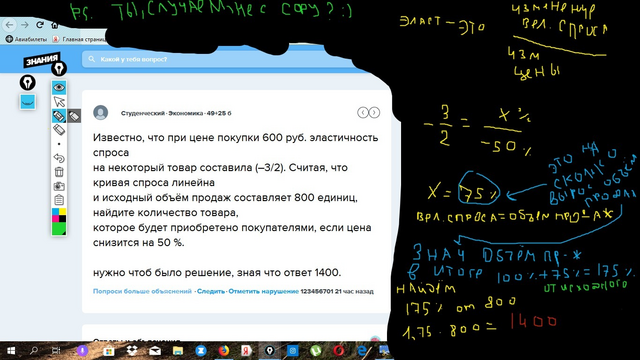The width and height of the screenshot is (640, 360).
Task: Go forward with the browser forward arrow
Action: [24, 25]
